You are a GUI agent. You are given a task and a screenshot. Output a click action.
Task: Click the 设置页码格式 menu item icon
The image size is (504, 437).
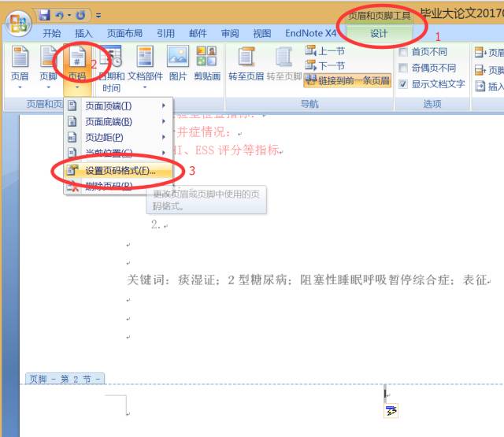72,170
